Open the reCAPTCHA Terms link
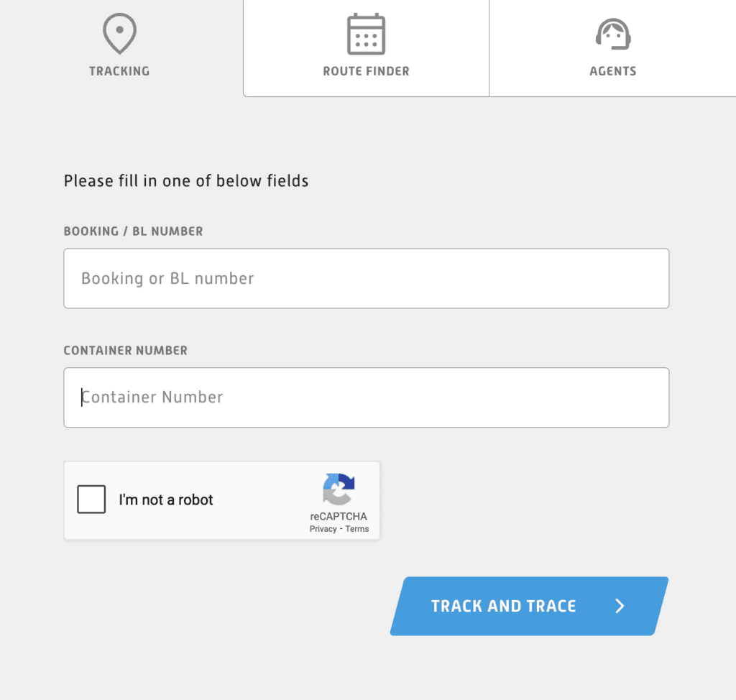The width and height of the screenshot is (736, 700). [356, 528]
